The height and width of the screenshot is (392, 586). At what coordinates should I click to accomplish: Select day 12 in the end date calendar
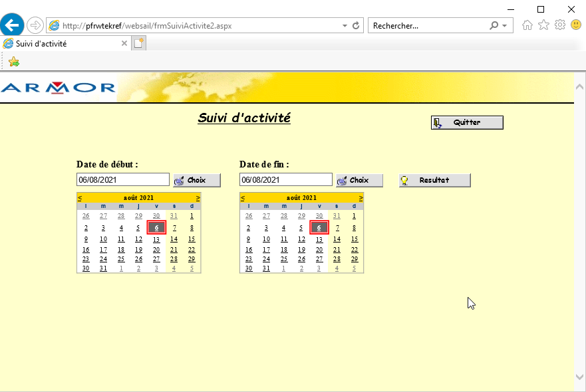pyautogui.click(x=301, y=239)
